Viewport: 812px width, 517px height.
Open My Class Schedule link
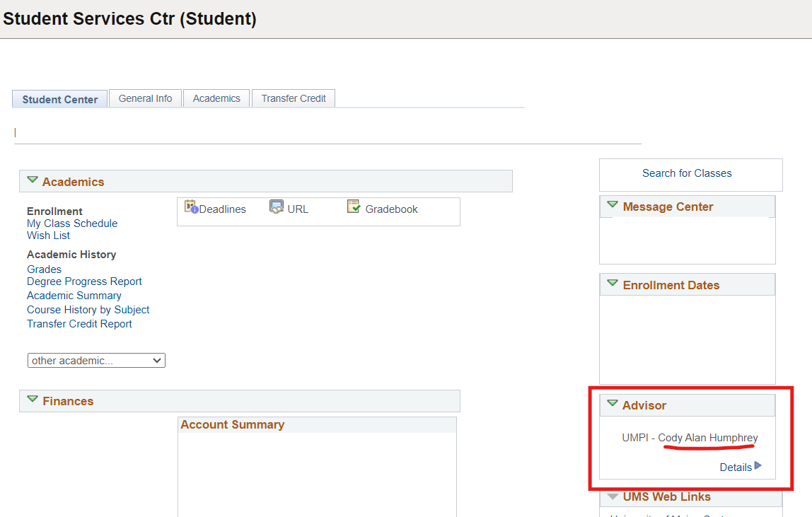(x=72, y=223)
